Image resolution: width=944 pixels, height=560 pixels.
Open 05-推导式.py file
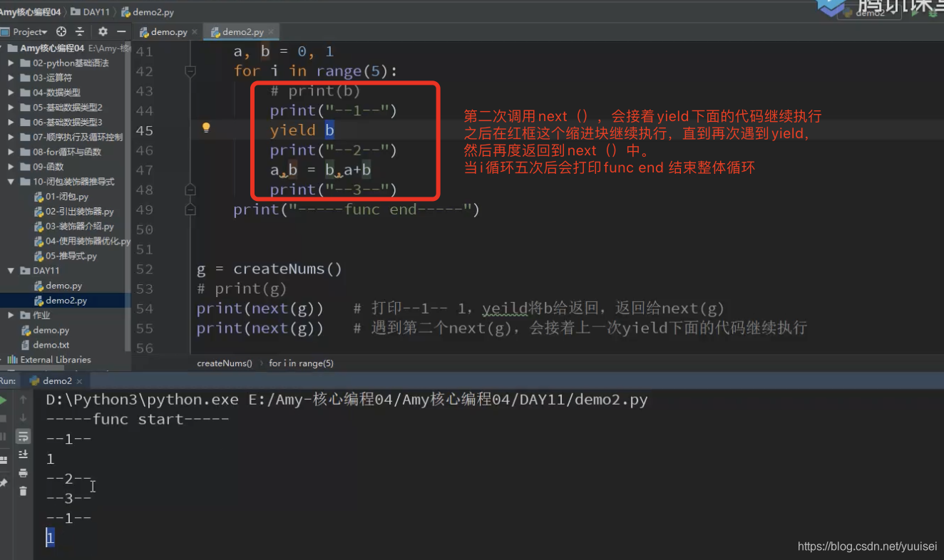(x=66, y=256)
